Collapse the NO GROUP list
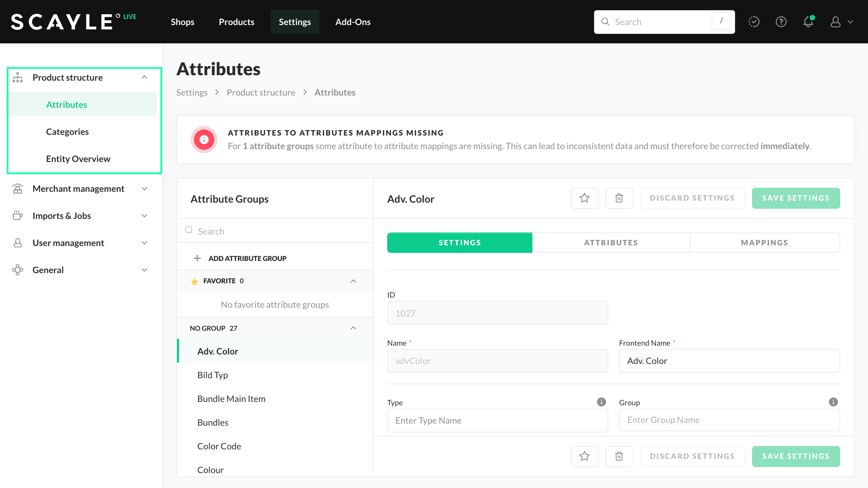 353,328
